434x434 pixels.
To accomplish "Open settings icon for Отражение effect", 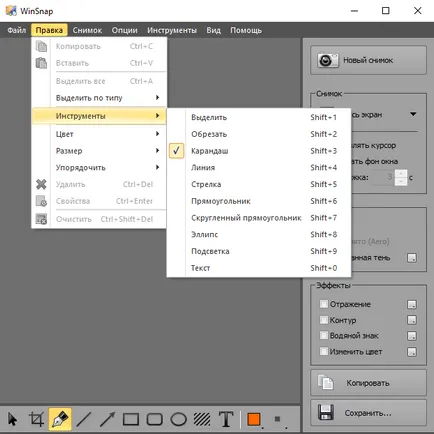I will [412, 304].
